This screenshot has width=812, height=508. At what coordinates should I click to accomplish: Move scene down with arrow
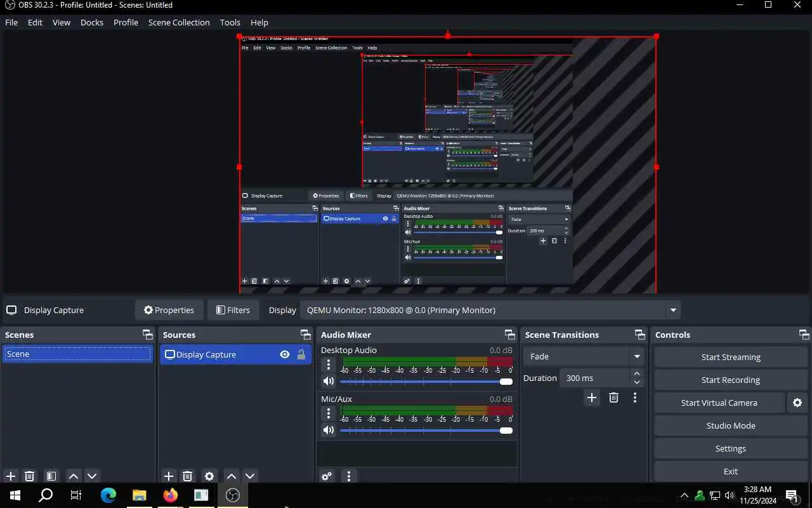click(x=92, y=476)
